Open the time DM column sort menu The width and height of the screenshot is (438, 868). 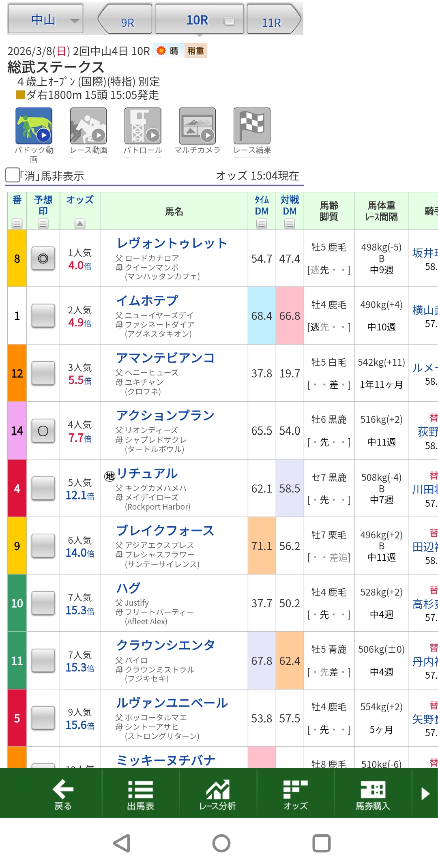point(262,223)
